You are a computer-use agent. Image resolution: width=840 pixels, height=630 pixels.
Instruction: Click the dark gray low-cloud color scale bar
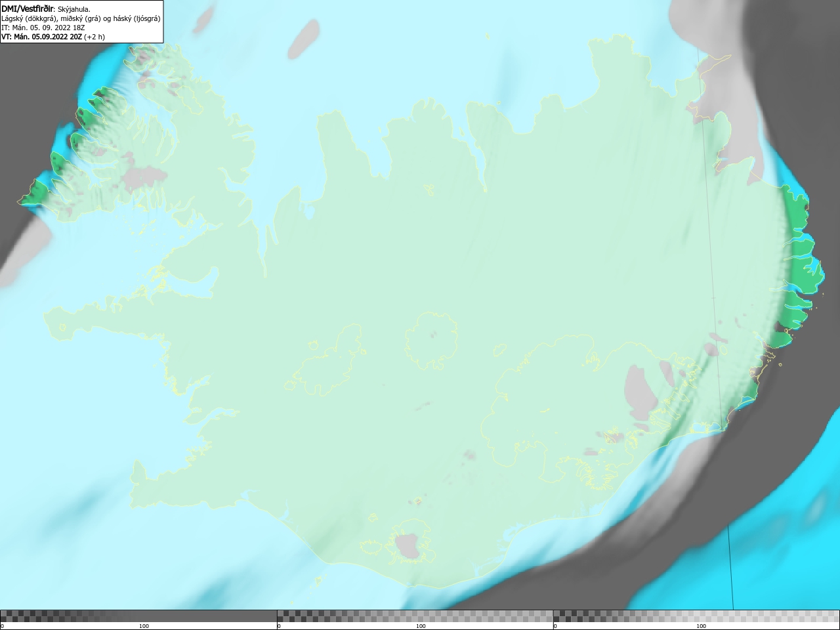(x=138, y=616)
